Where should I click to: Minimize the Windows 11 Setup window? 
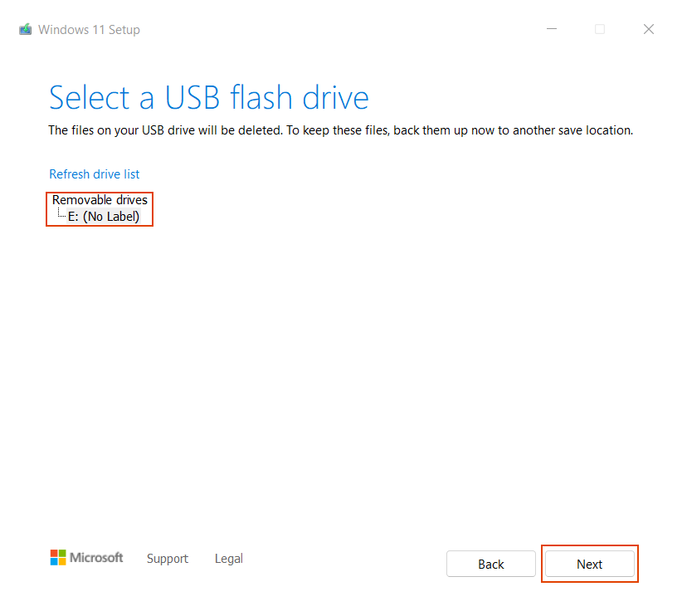click(552, 29)
